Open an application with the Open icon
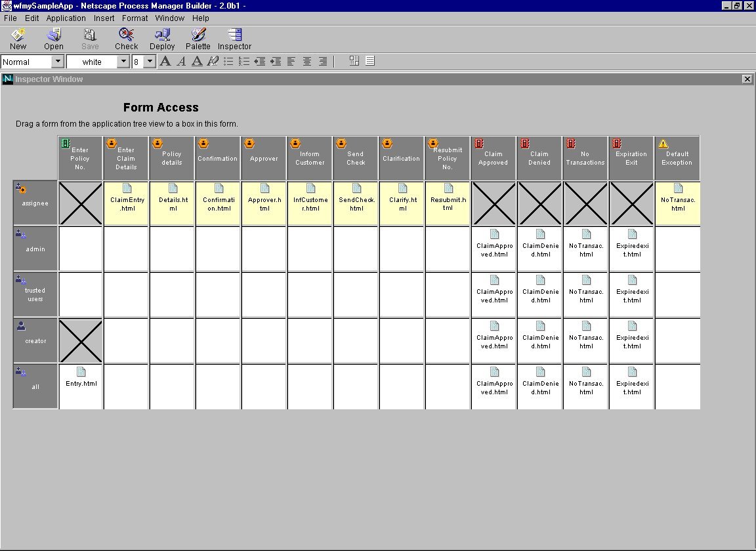Image resolution: width=756 pixels, height=551 pixels. pos(54,39)
